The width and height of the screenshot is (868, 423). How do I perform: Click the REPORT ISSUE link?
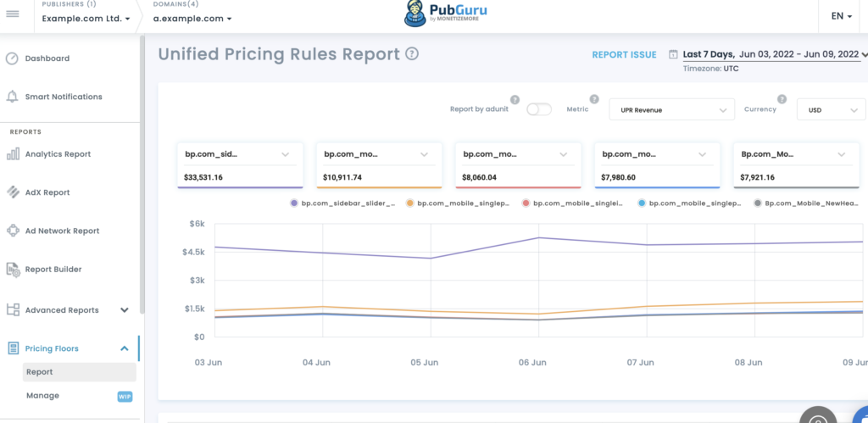click(x=624, y=55)
